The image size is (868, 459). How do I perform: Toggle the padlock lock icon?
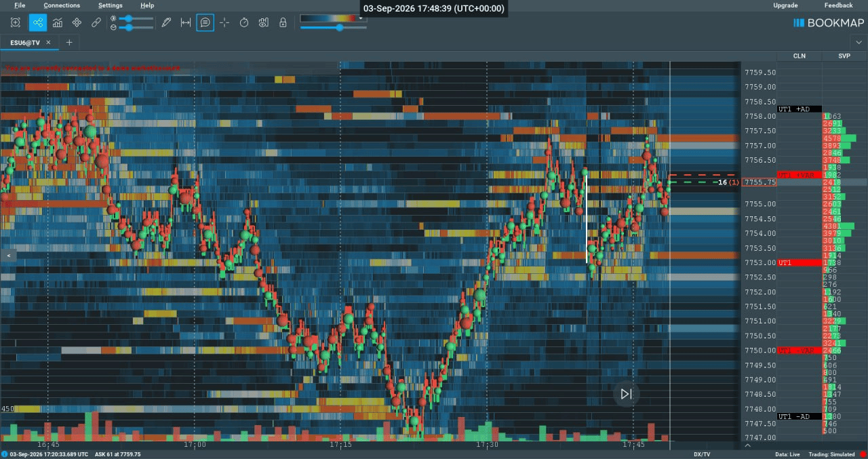point(283,22)
